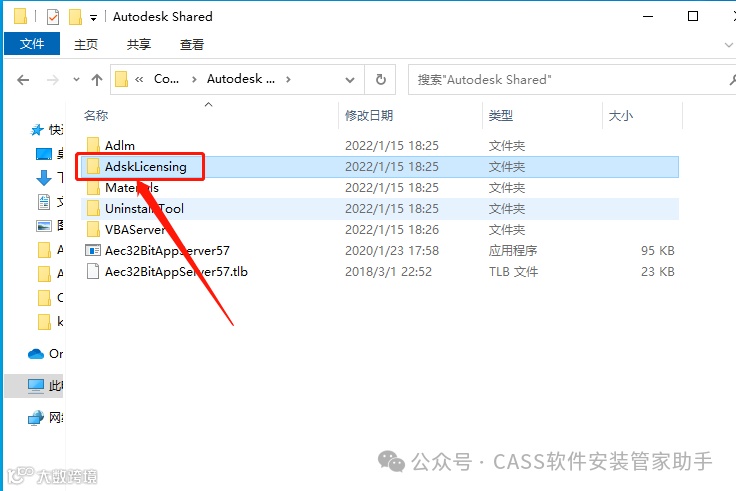Go up one folder level
This screenshot has height=491, width=736.
click(97, 80)
